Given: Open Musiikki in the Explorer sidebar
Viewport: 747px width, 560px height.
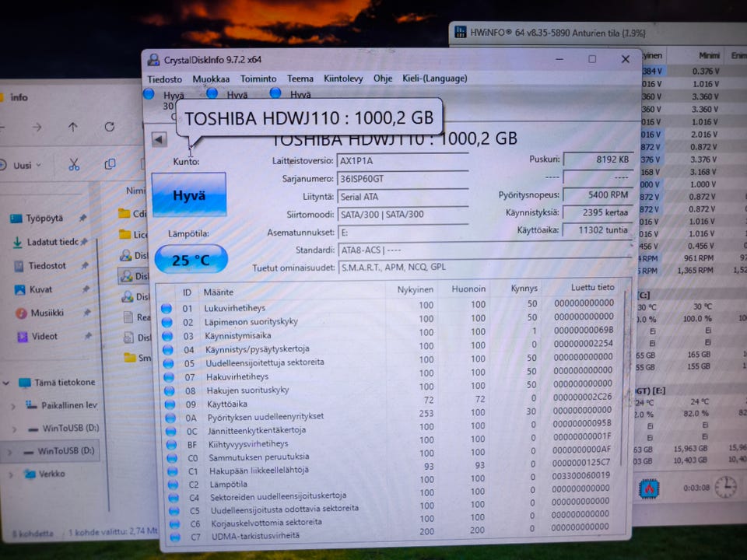Looking at the screenshot, I should coord(45,313).
